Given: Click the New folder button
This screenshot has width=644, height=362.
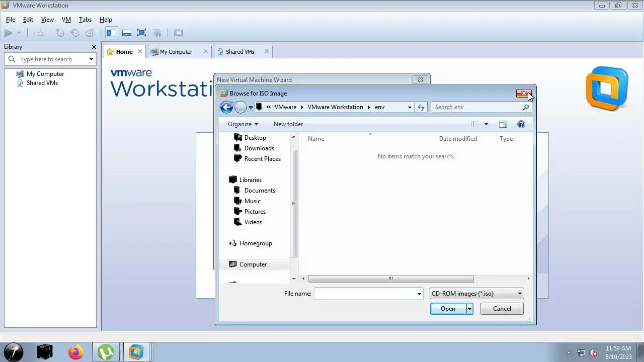Looking at the screenshot, I should pyautogui.click(x=288, y=124).
